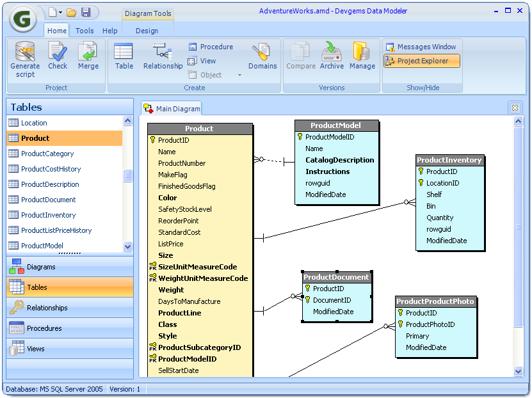Toggle the Messages Window visibility
The width and height of the screenshot is (532, 398).
click(421, 47)
